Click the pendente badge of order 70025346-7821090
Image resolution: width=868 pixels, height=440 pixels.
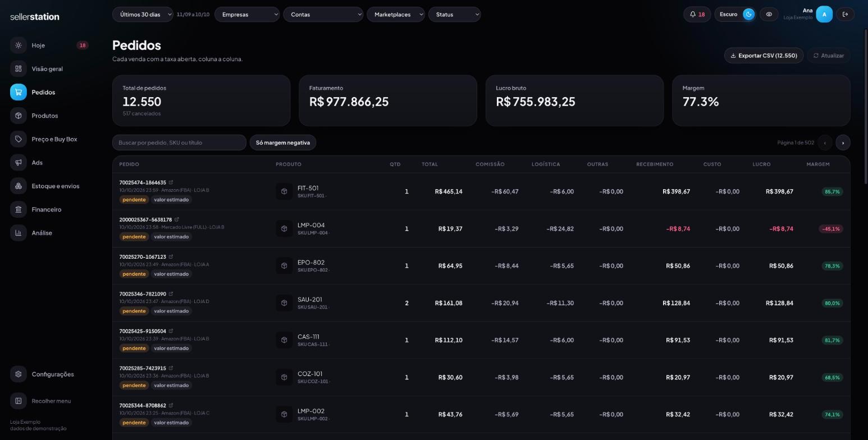click(x=134, y=311)
